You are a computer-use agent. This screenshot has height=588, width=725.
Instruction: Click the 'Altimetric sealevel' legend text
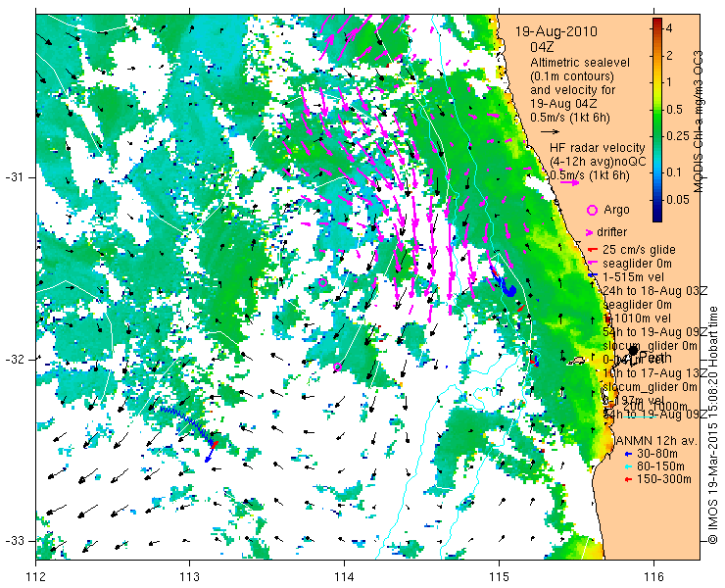[580, 63]
